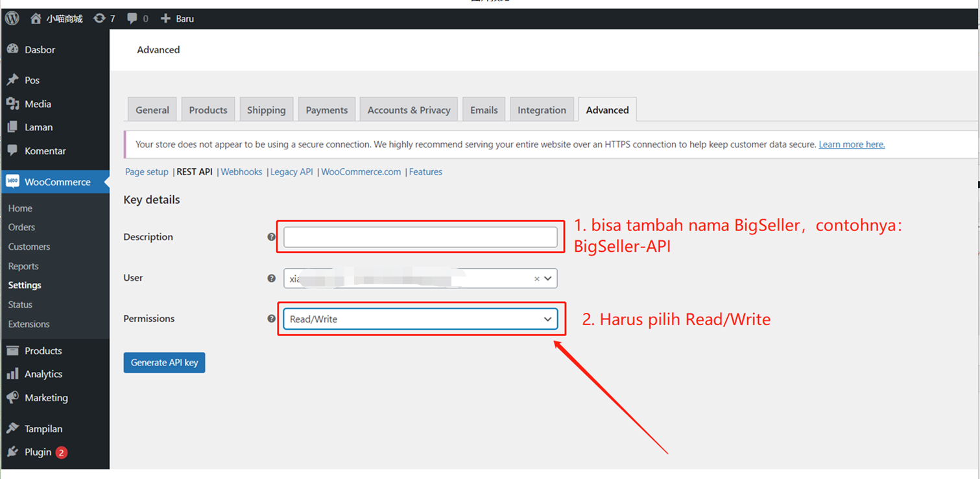
Task: Click the Tampilan brush icon
Action: click(x=12, y=428)
